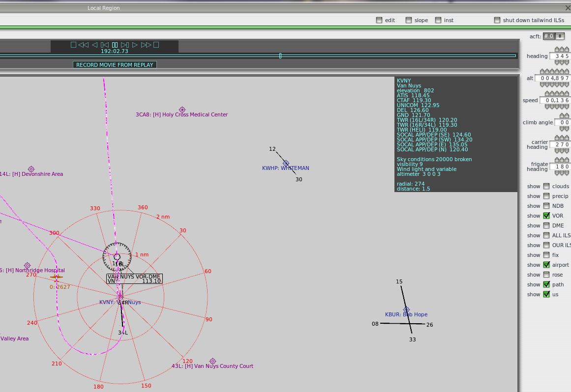Click the speed value input field
The image size is (571, 392).
555,100
